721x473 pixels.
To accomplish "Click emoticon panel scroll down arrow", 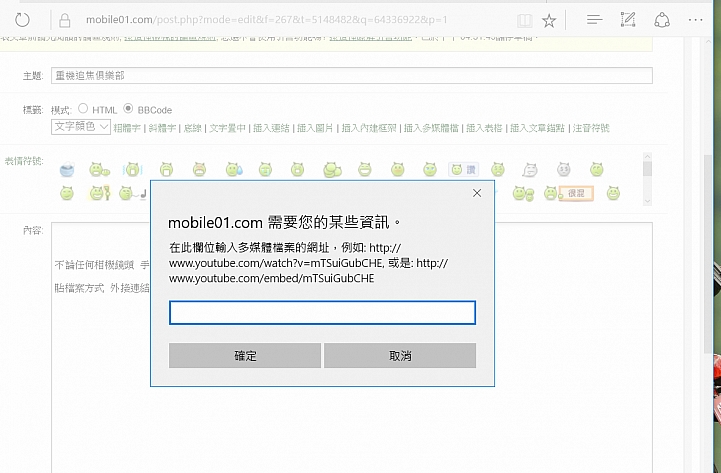I will 647,201.
